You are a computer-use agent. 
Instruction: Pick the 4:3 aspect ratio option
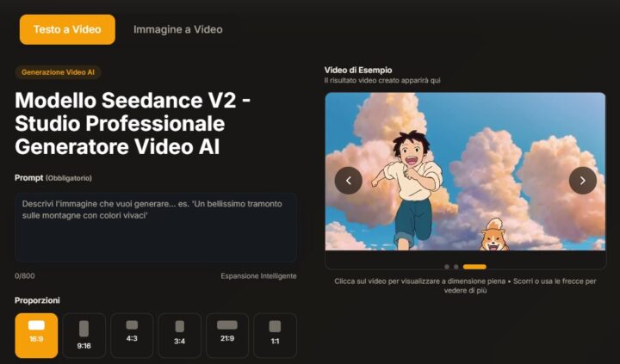tap(132, 336)
